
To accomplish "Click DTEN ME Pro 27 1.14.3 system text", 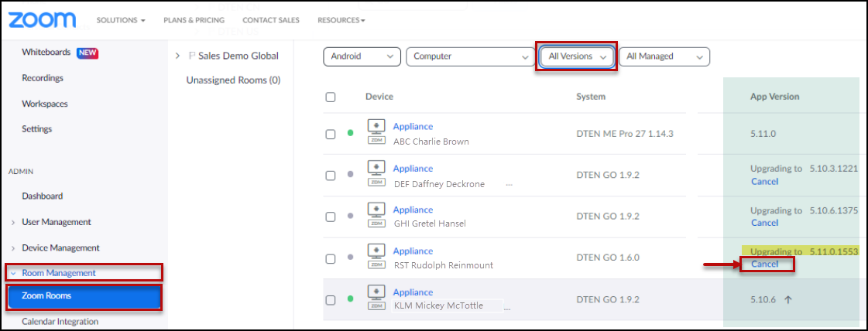I will (625, 134).
